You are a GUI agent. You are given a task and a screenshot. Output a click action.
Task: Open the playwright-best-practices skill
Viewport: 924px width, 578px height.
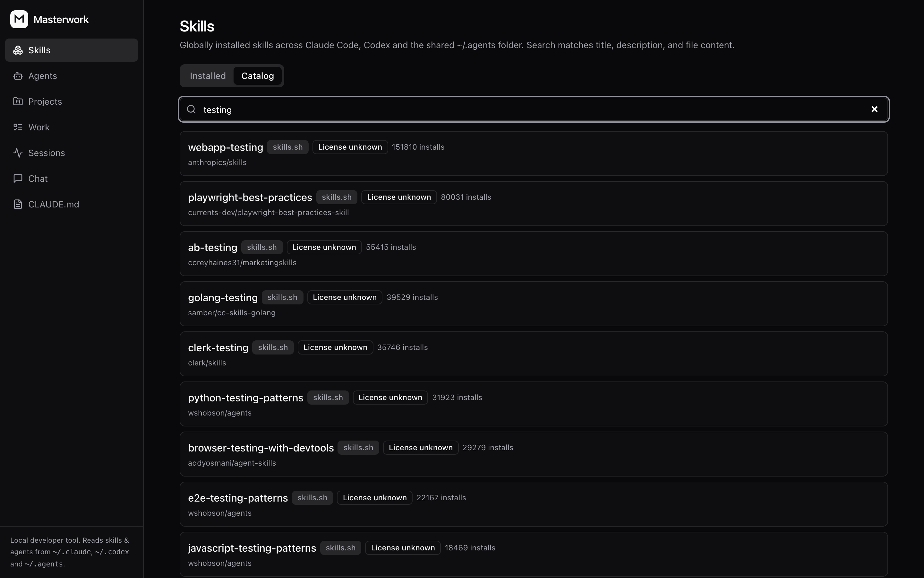click(x=534, y=204)
